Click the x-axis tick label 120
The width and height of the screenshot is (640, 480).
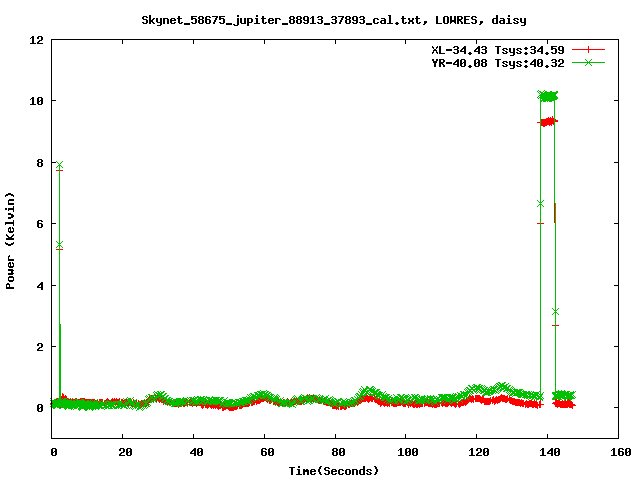[x=478, y=452]
